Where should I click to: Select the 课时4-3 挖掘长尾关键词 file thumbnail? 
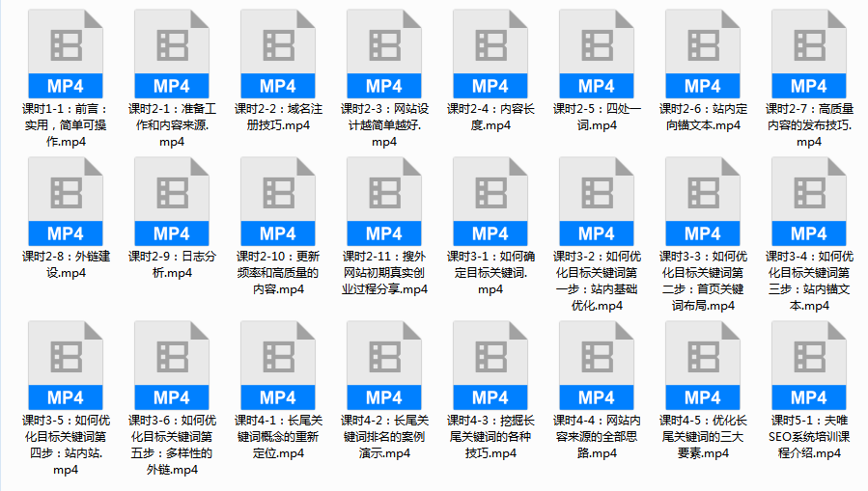[490, 365]
